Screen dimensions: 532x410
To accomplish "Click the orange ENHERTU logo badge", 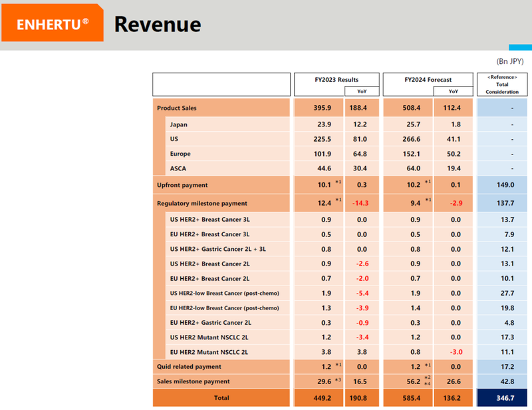I will tap(52, 25).
